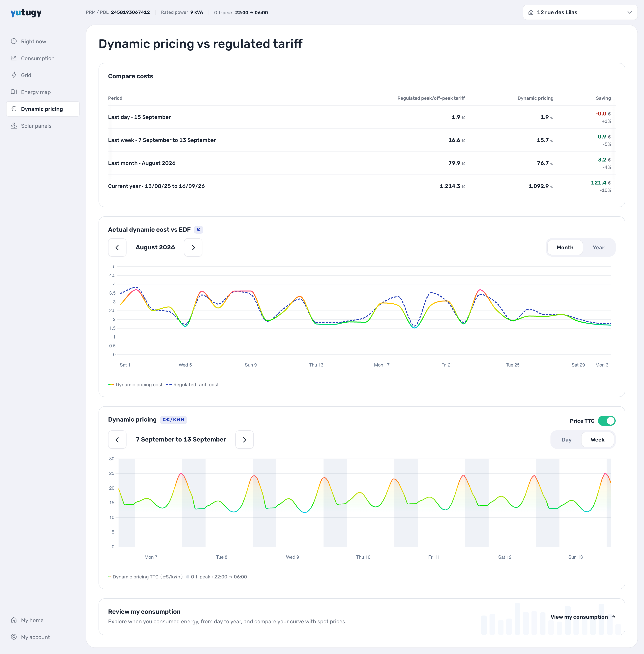The height and width of the screenshot is (654, 644).
Task: Click the clock icon beside Right now
Action: click(14, 41)
